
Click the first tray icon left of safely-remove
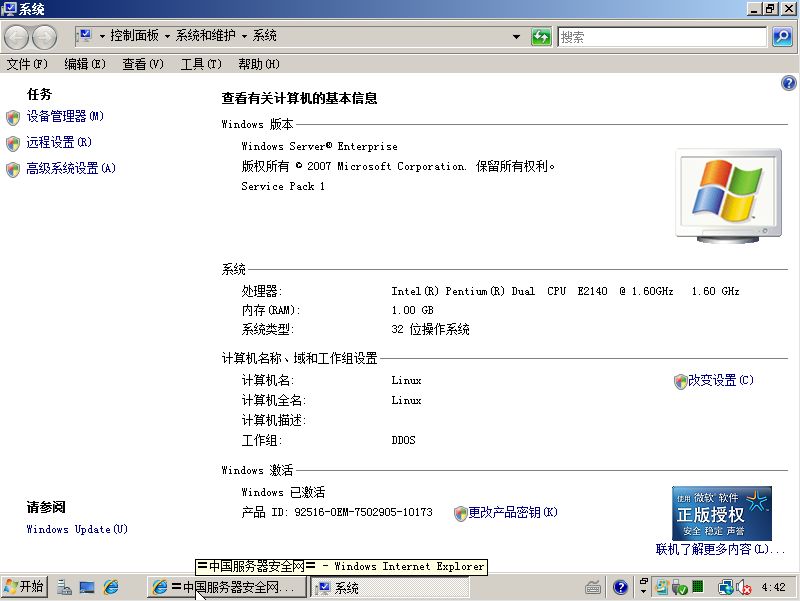coord(661,587)
